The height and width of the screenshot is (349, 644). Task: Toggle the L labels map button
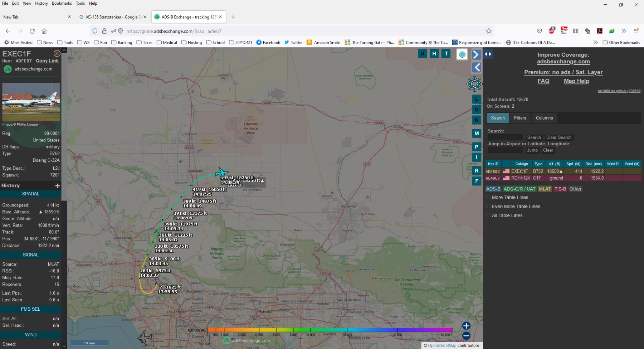pyautogui.click(x=477, y=99)
